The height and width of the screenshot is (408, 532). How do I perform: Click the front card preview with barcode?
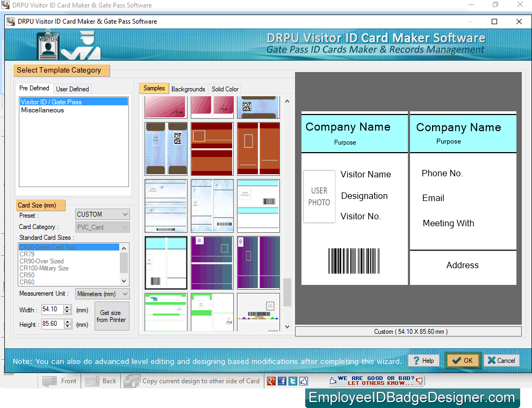354,198
